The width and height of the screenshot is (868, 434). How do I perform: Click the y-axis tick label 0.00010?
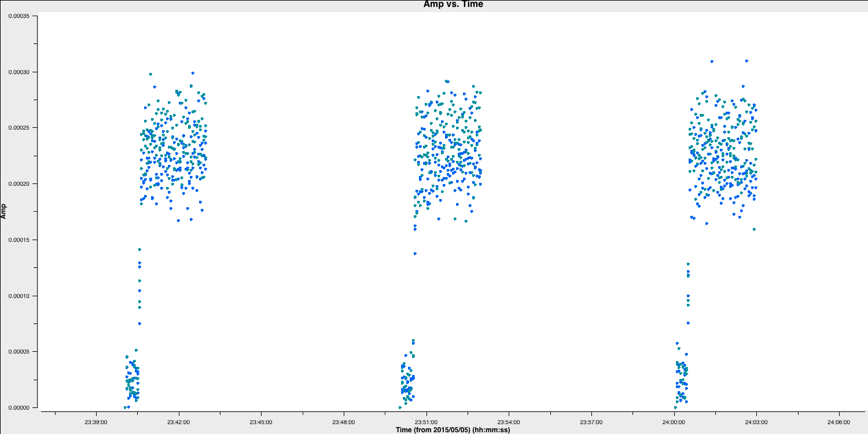pyautogui.click(x=19, y=296)
